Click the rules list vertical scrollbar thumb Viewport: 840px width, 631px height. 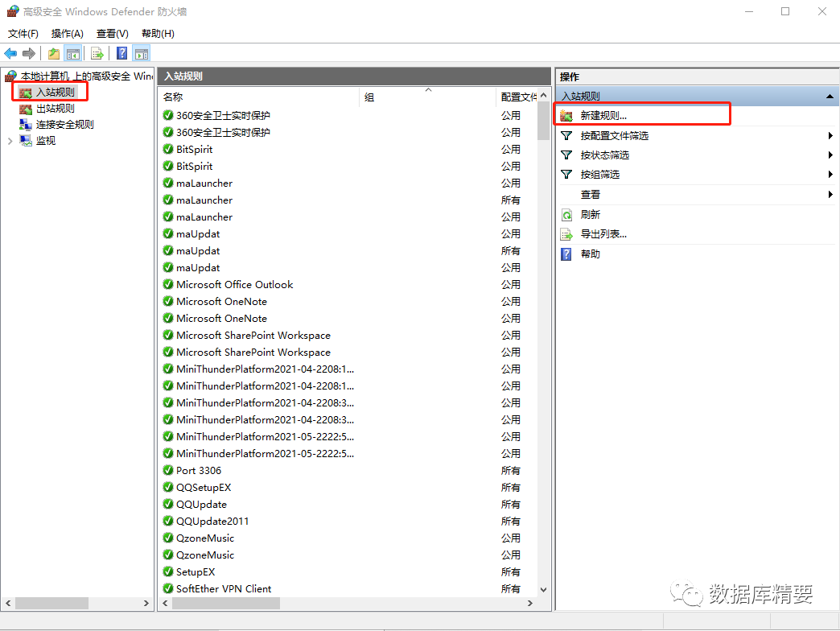[544, 121]
